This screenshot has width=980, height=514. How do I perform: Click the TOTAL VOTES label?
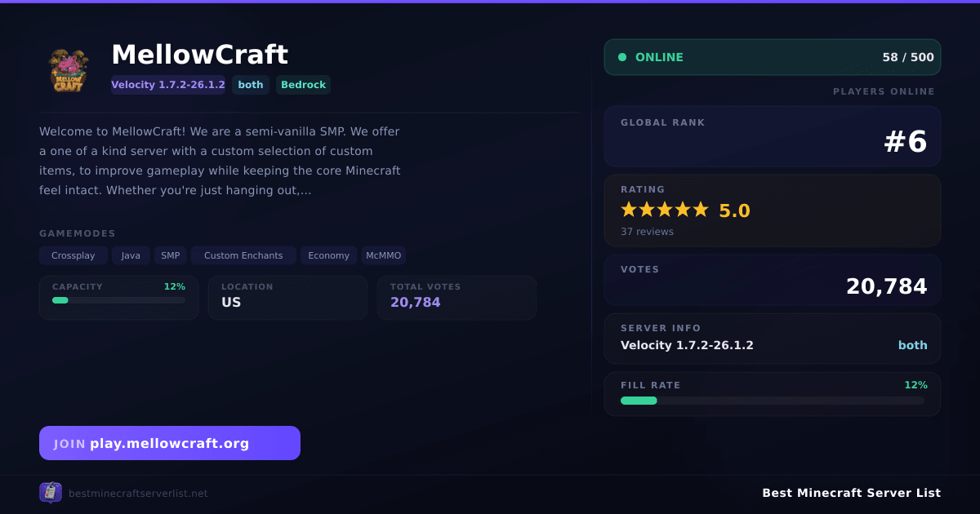pos(425,287)
